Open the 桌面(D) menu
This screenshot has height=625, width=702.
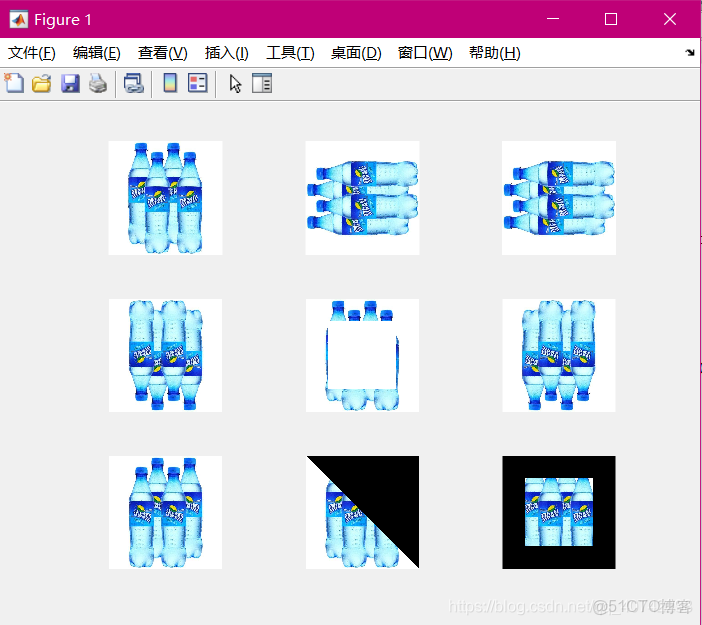[356, 53]
